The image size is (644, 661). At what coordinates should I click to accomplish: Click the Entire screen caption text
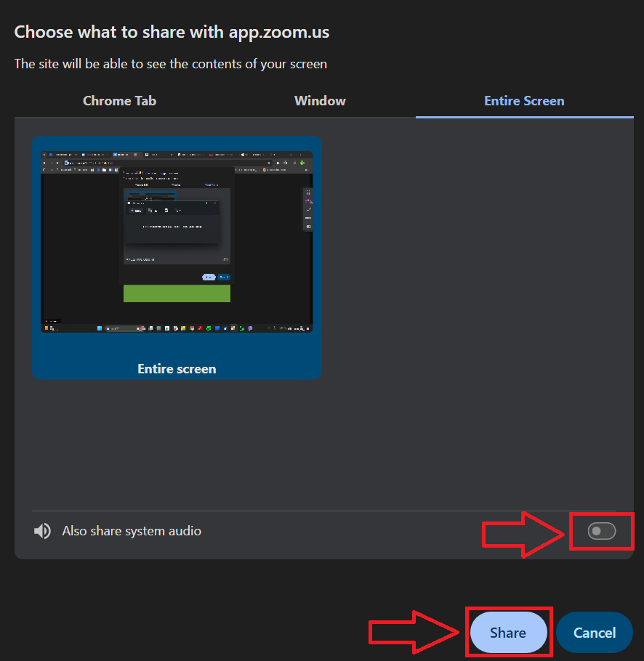click(177, 369)
